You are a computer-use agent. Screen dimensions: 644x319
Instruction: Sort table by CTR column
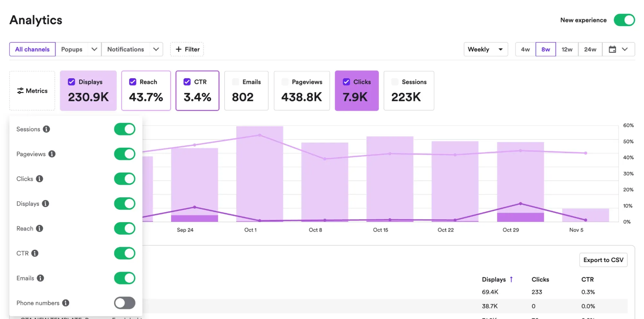(x=587, y=279)
